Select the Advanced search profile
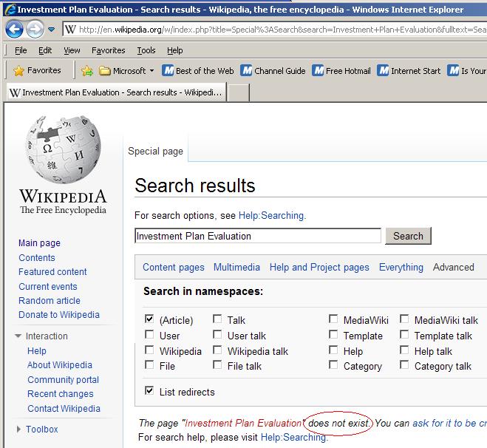The width and height of the screenshot is (487, 448). (x=454, y=268)
